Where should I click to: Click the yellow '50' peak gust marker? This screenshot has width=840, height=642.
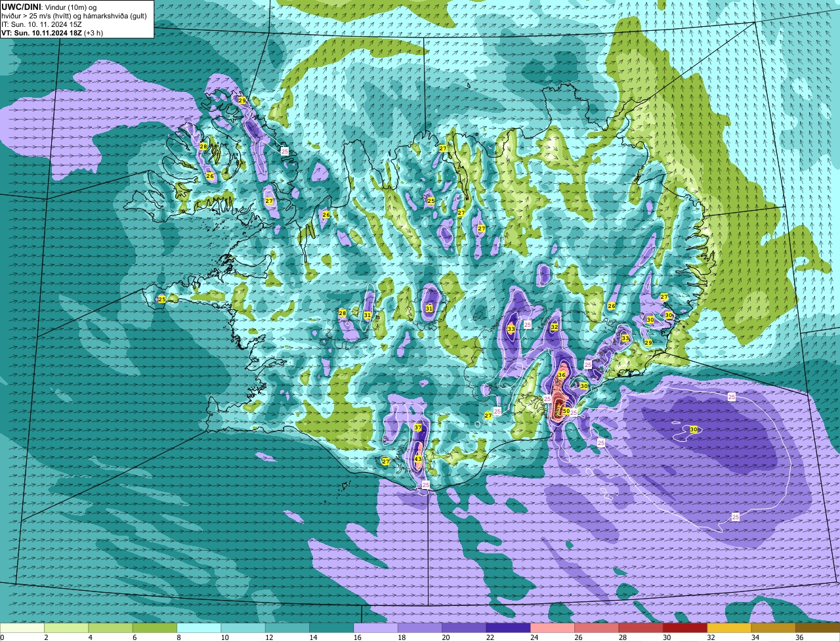tap(566, 411)
